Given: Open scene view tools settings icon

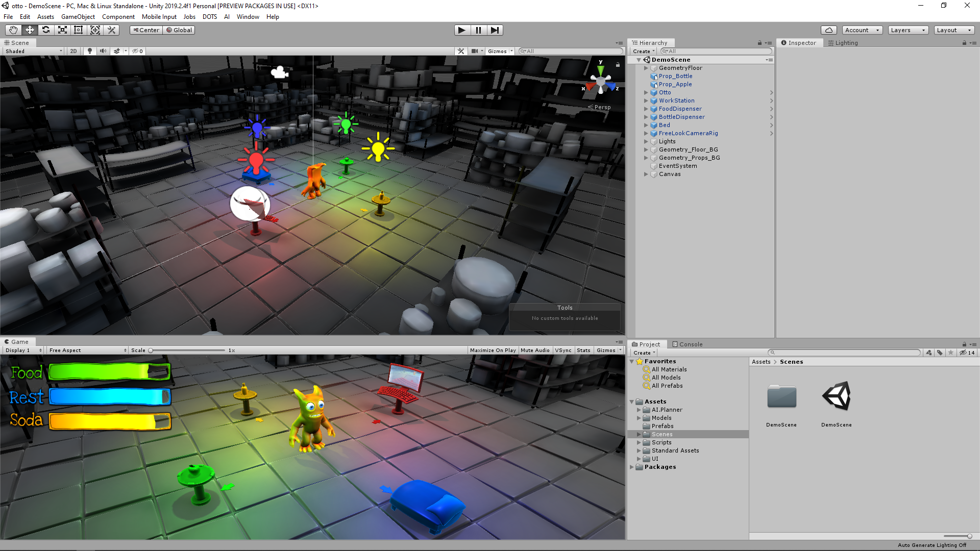Looking at the screenshot, I should tap(461, 51).
